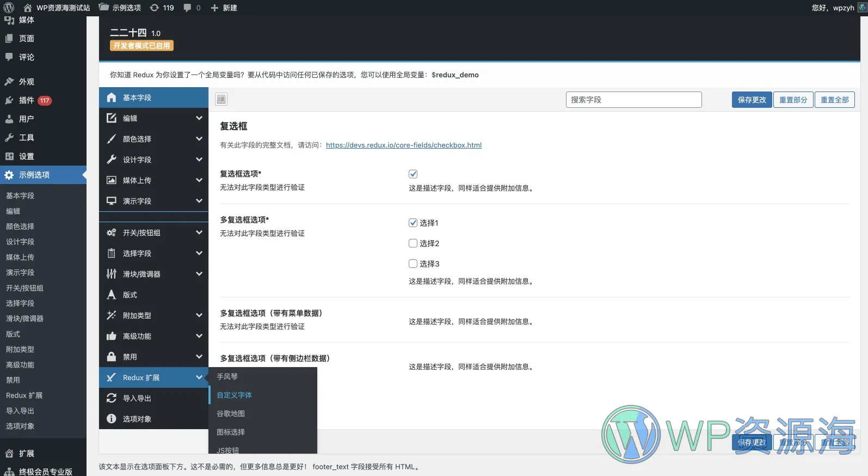Open 图标选择 submenu entry

pos(263,432)
